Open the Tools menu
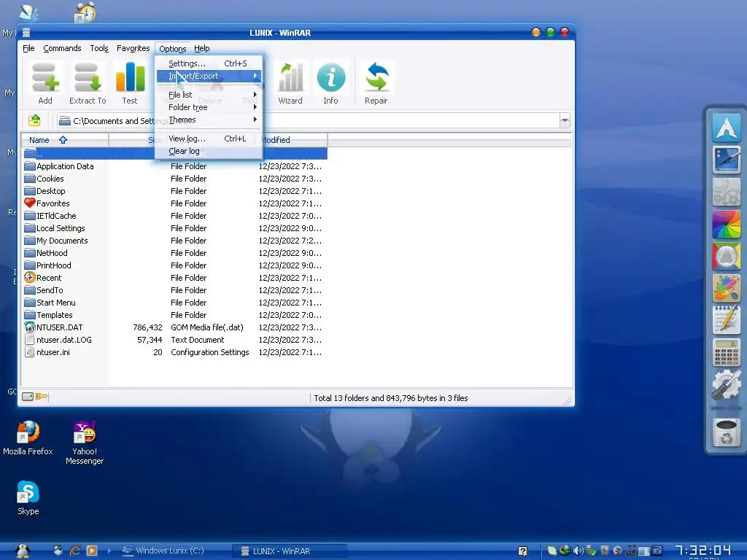 tap(99, 48)
